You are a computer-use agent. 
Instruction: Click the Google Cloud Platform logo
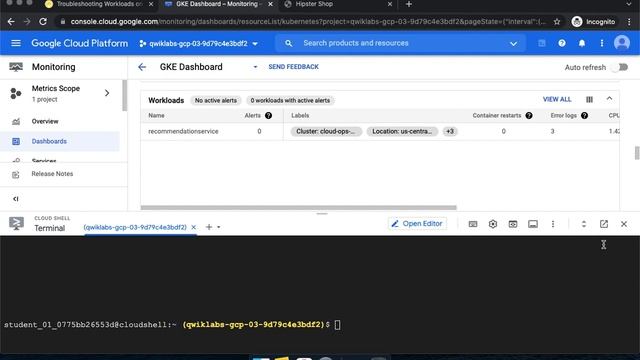80,43
